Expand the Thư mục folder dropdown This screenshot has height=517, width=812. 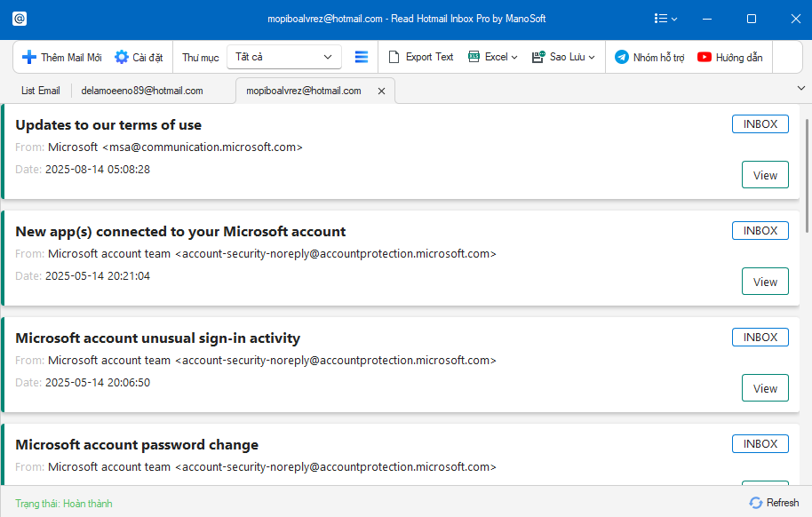283,57
